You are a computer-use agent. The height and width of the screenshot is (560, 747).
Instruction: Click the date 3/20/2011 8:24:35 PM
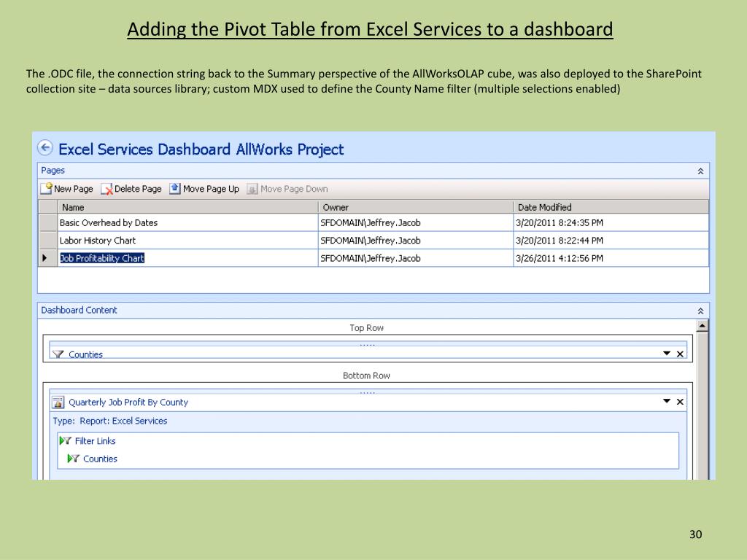tap(560, 223)
